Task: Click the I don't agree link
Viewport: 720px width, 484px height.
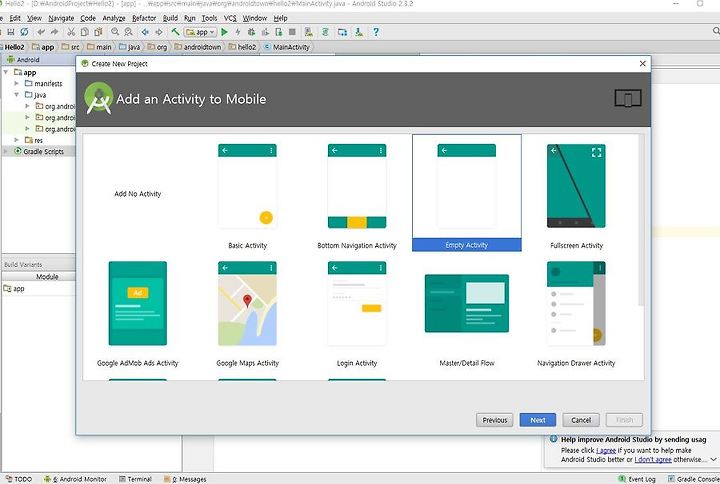Action: pyautogui.click(x=653, y=459)
